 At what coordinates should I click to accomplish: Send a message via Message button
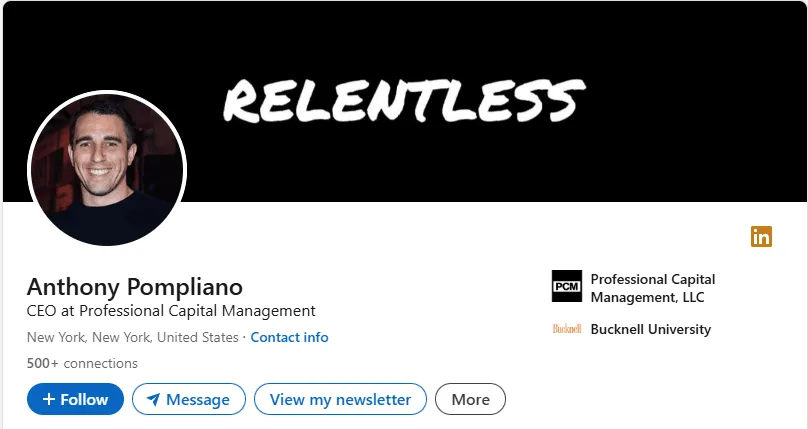point(189,399)
